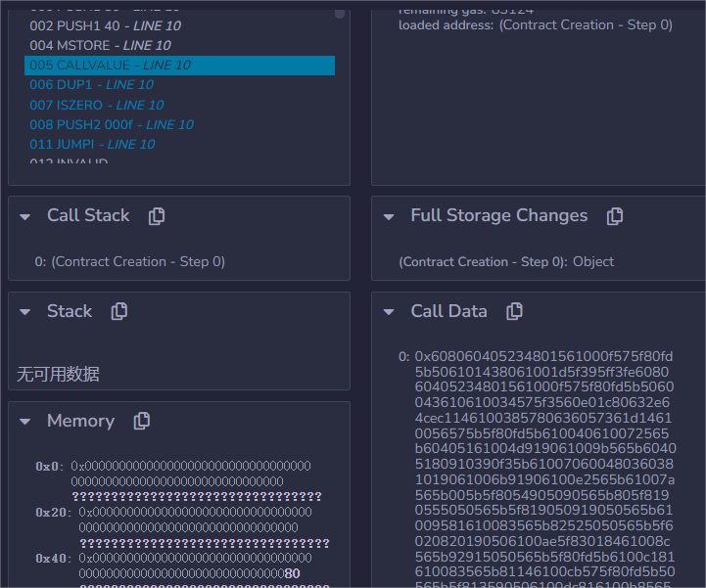Copy the Stack panel contents
This screenshot has width=706, height=588.
[x=119, y=311]
